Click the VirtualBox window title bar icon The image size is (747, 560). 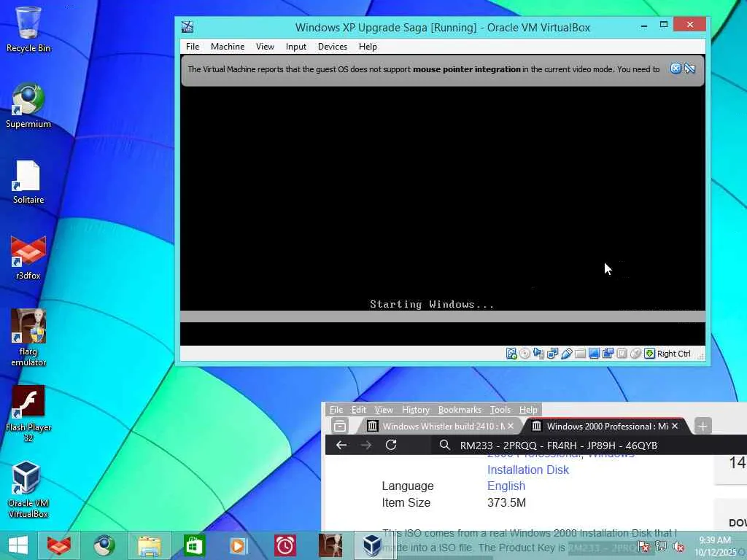pyautogui.click(x=187, y=27)
